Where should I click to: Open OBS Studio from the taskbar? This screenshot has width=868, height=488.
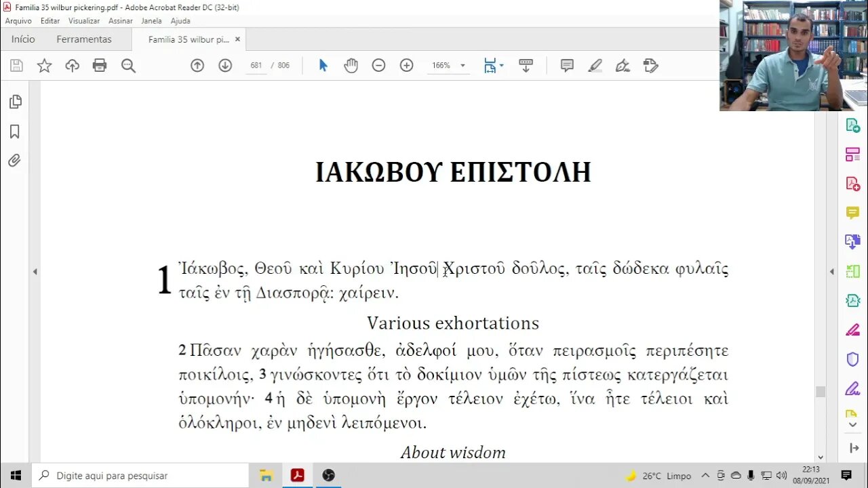(328, 476)
